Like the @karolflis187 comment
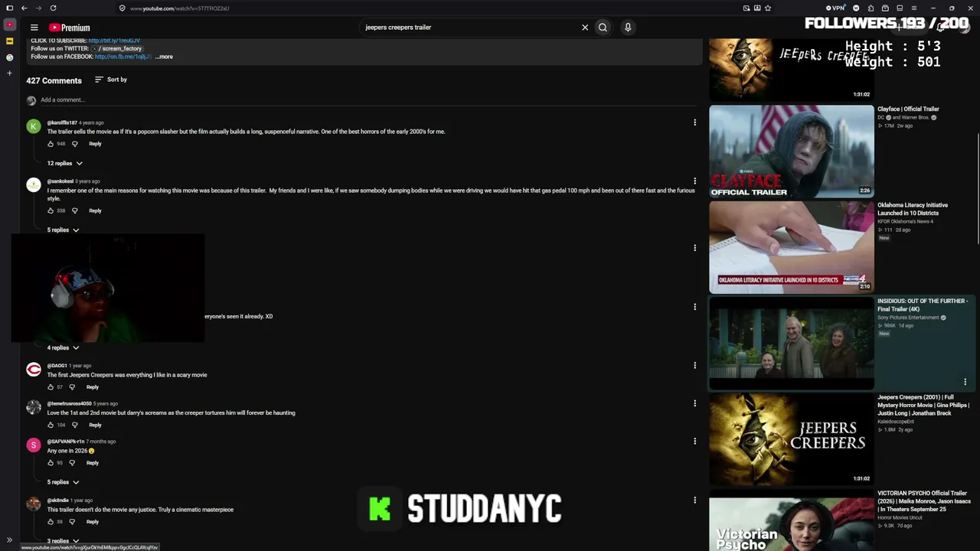 (x=51, y=144)
